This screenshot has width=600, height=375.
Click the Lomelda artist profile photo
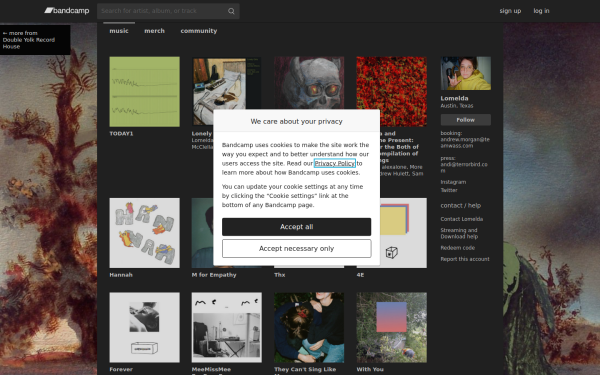[466, 73]
